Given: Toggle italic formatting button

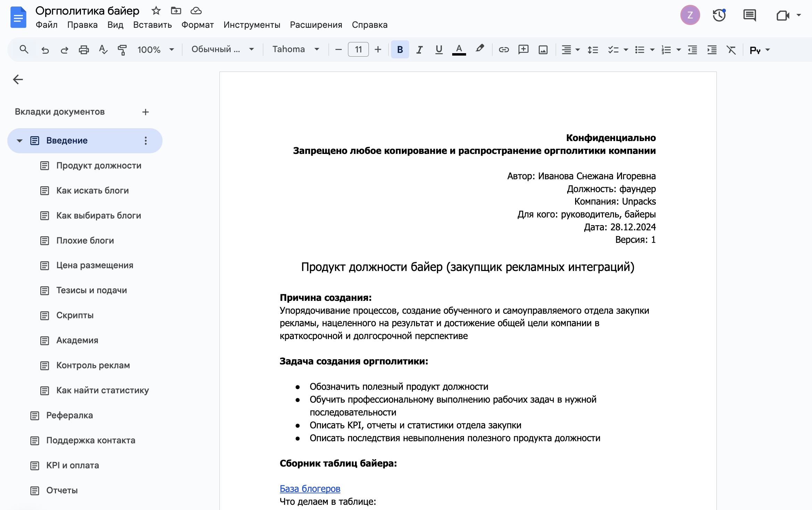Looking at the screenshot, I should [419, 50].
